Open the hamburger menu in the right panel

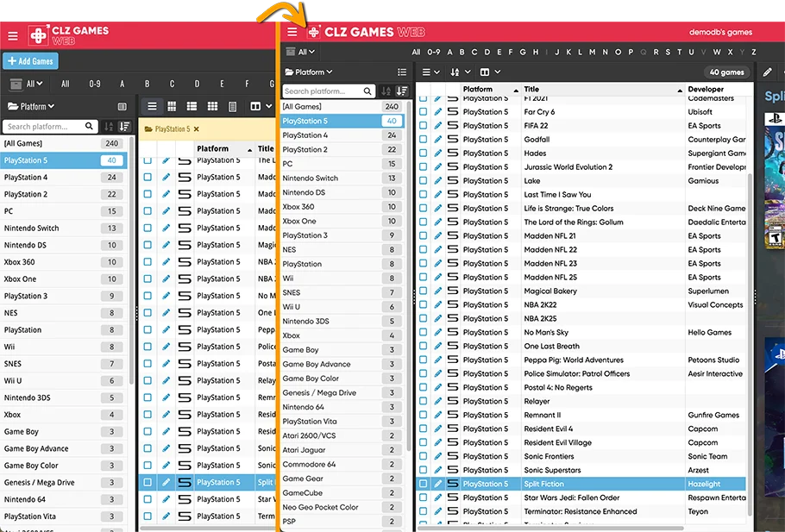point(292,32)
